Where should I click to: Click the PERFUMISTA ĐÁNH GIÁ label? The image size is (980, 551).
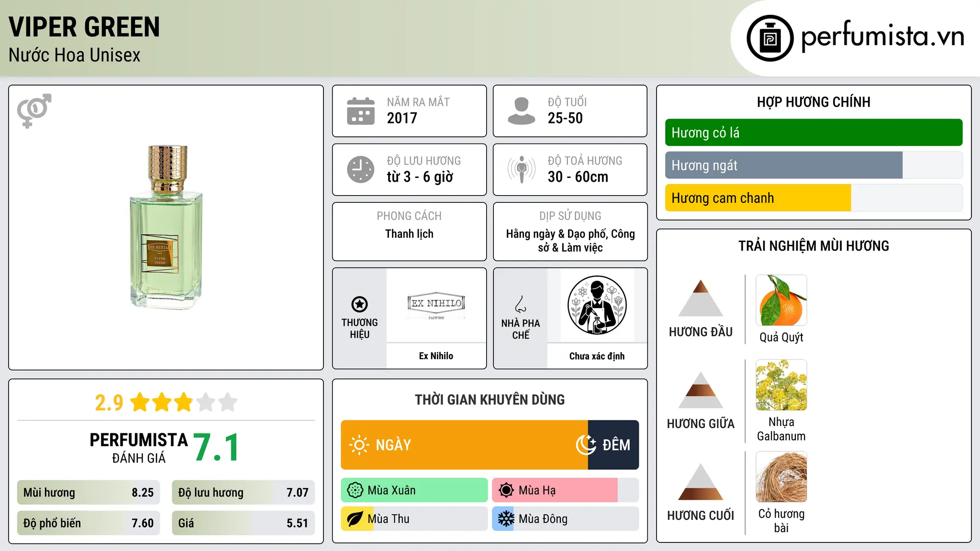coord(139,448)
